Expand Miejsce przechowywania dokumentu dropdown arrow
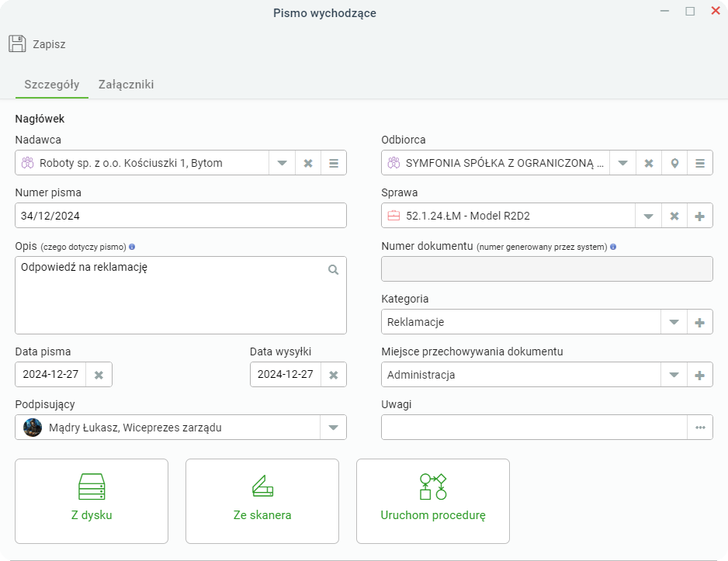 [674, 375]
